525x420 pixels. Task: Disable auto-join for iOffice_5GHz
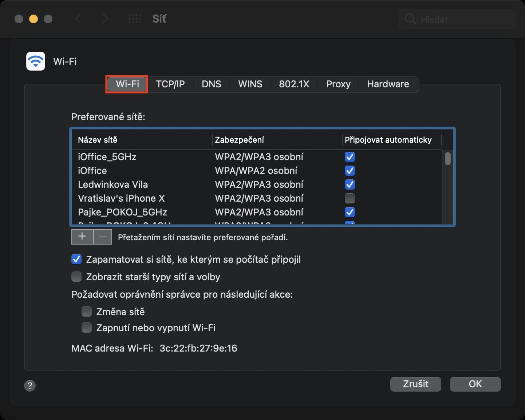(350, 157)
